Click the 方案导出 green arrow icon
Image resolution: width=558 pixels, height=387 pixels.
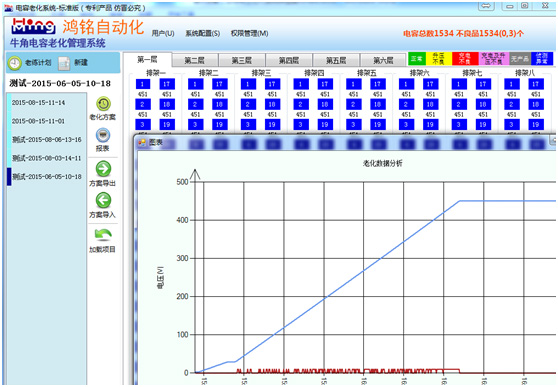point(103,169)
